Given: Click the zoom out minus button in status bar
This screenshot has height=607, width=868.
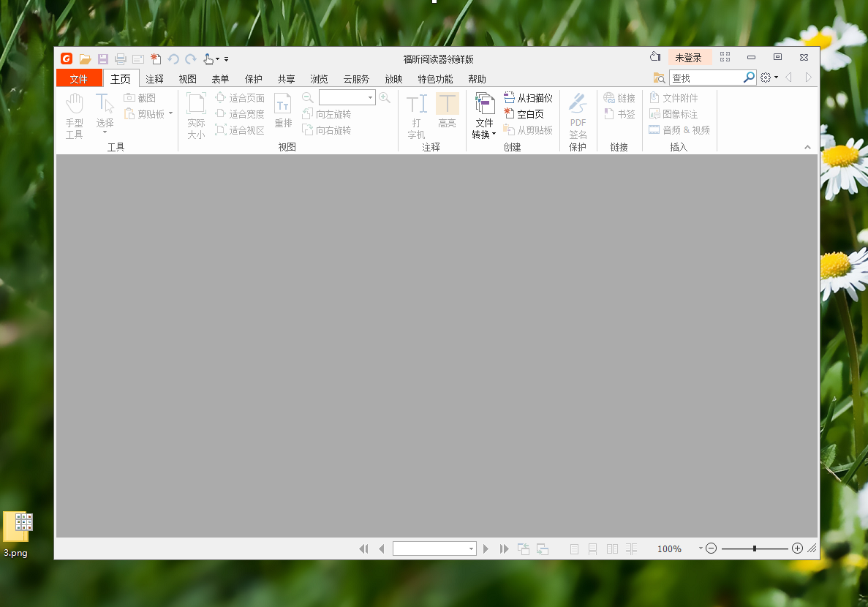Looking at the screenshot, I should (712, 548).
